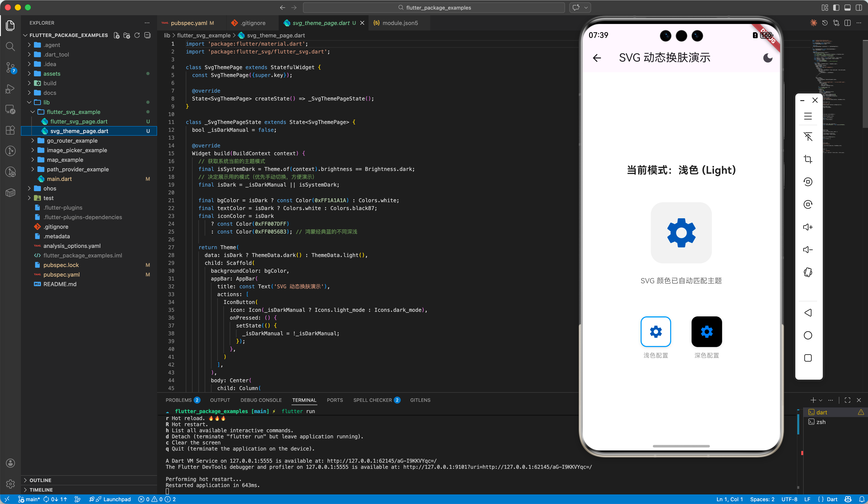Image resolution: width=868 pixels, height=504 pixels.
Task: Switch to the DEBUG CONSOLE tab
Action: coord(261,400)
